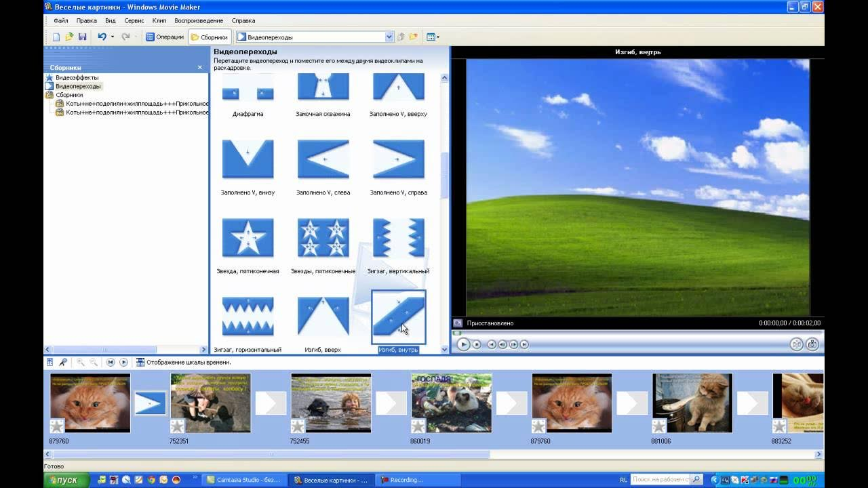Click the Take Picture camera icon
This screenshot has width=868, height=488.
(x=812, y=344)
